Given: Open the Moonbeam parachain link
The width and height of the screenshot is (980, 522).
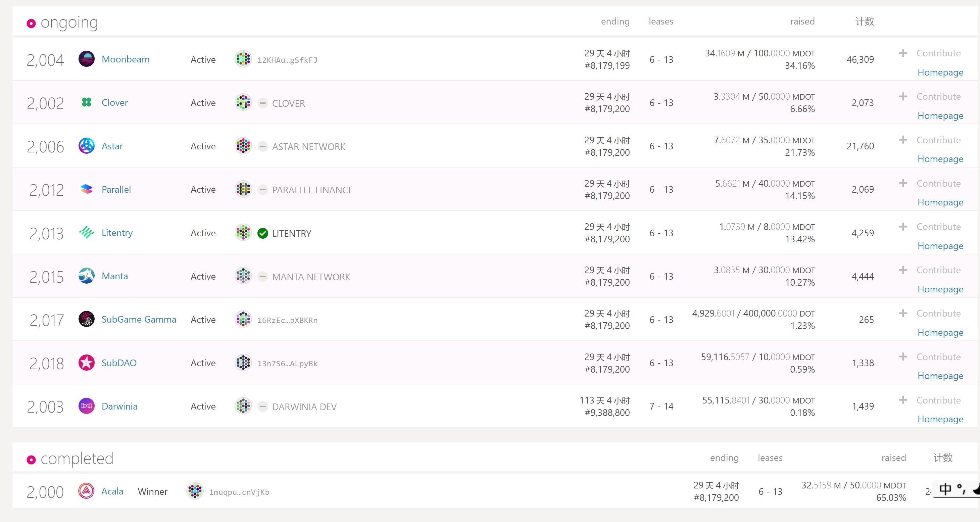Looking at the screenshot, I should click(x=125, y=59).
